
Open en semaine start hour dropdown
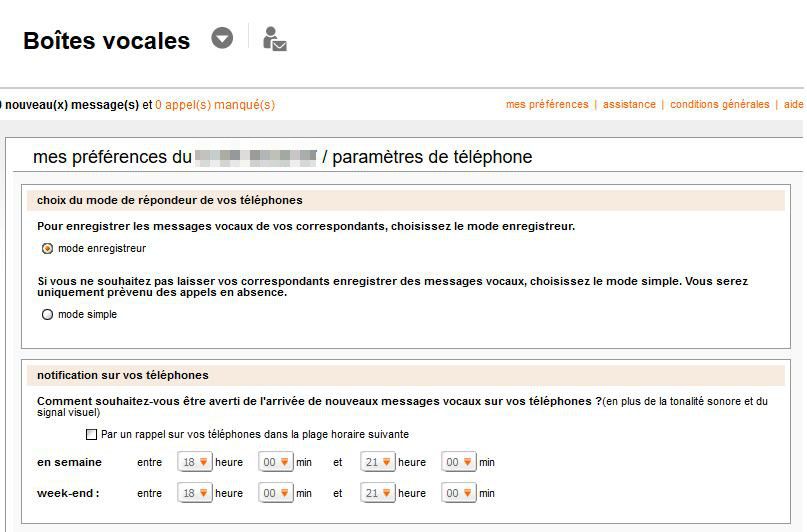(195, 462)
